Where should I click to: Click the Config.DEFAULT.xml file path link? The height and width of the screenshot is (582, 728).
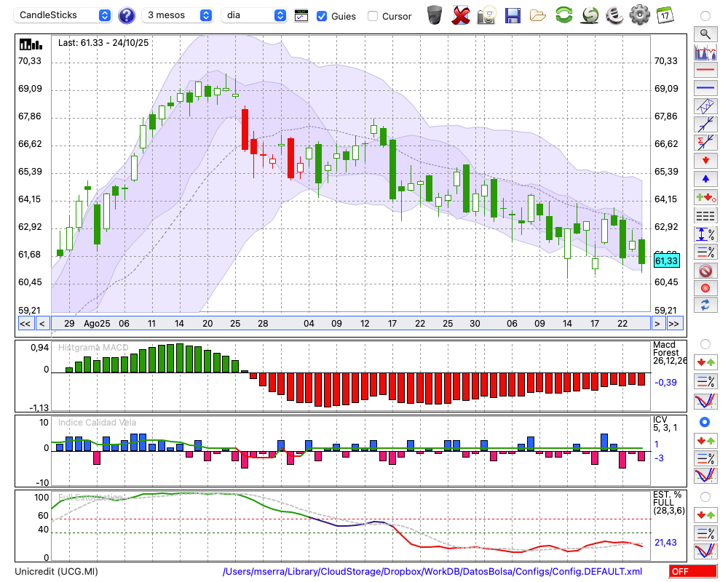pyautogui.click(x=432, y=571)
